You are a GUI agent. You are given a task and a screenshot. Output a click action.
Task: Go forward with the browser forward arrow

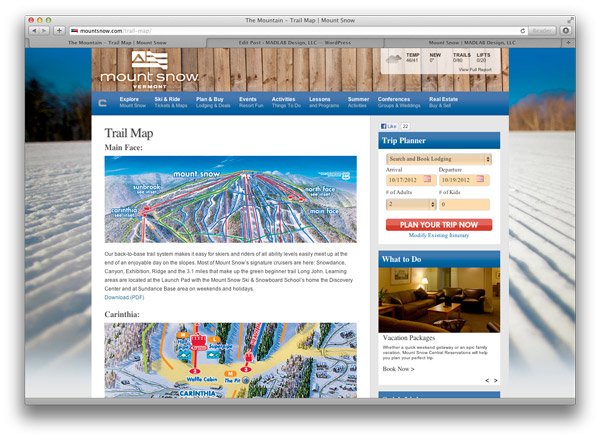click(x=44, y=31)
